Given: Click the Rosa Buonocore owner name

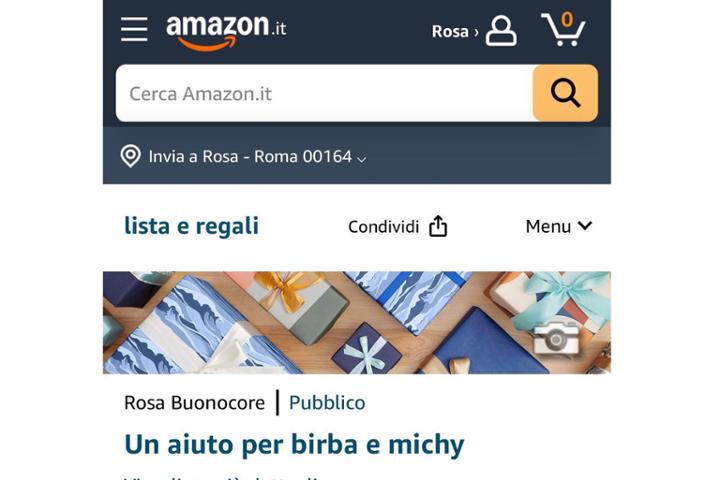Looking at the screenshot, I should (194, 403).
